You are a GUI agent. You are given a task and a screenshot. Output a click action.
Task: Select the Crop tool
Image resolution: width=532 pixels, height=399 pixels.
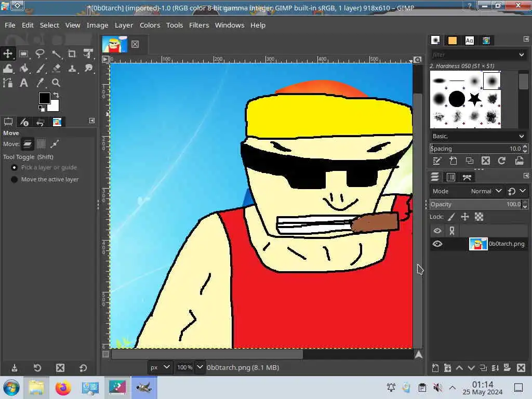(x=72, y=54)
